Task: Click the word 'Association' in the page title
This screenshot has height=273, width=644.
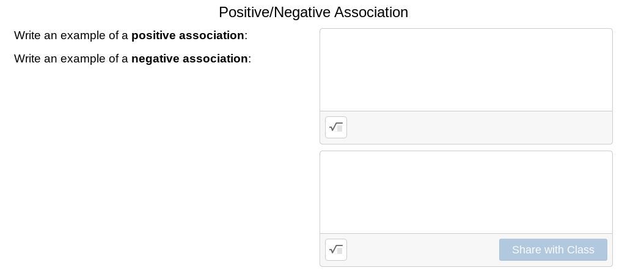Action: click(373, 12)
